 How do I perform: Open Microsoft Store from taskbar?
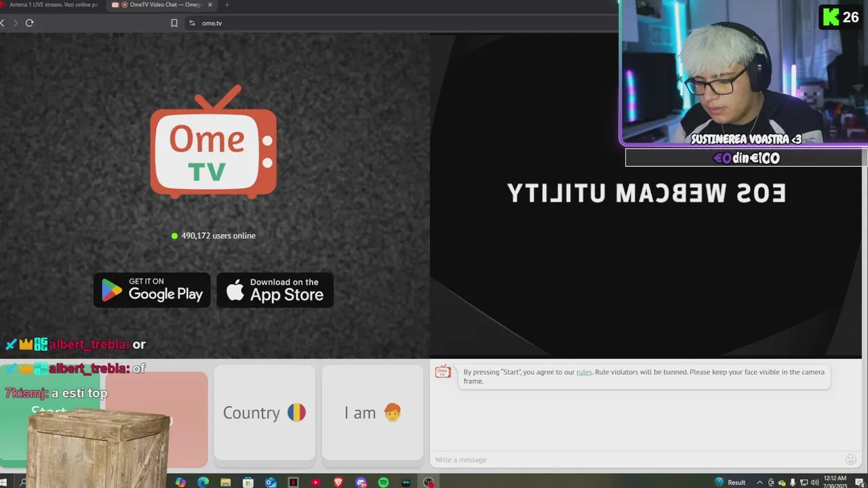[248, 483]
